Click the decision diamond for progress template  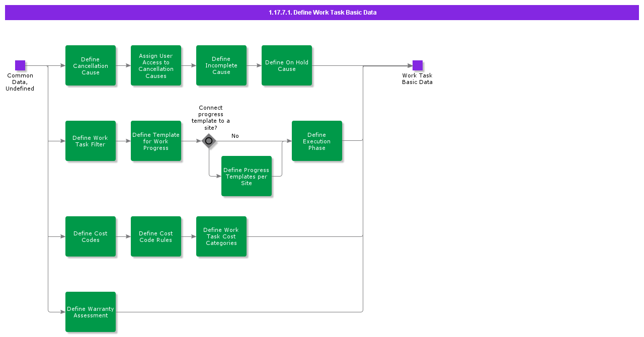pos(209,141)
